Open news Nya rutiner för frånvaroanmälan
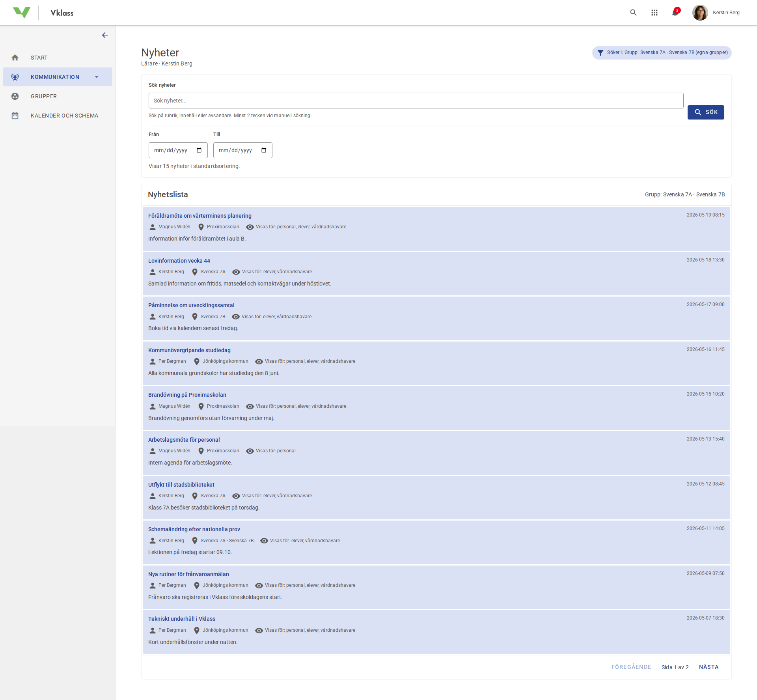 point(188,574)
